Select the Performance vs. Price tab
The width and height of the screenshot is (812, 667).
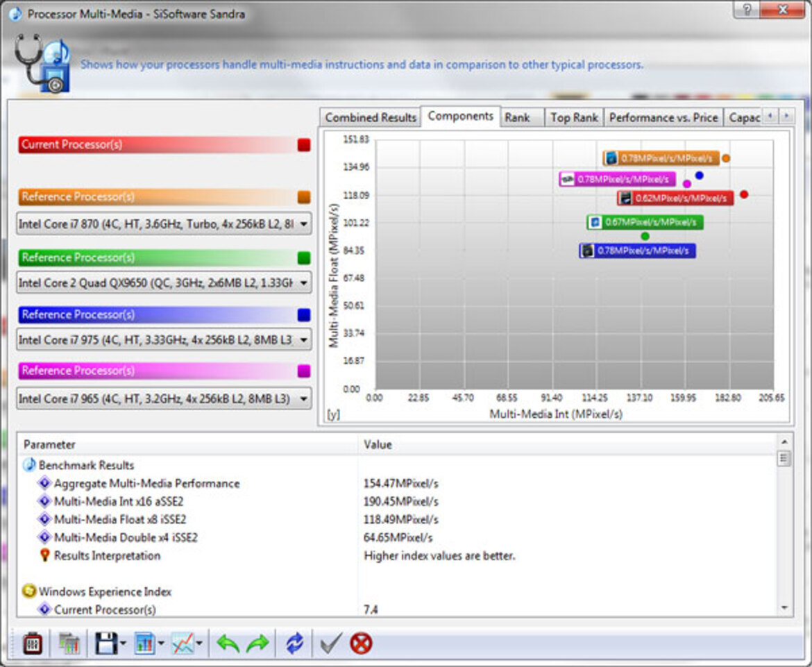point(663,118)
